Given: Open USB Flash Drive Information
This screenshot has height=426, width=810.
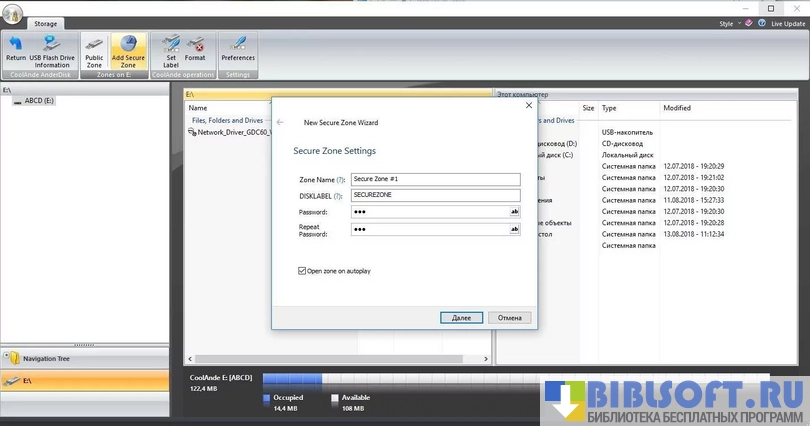Looking at the screenshot, I should click(50, 48).
